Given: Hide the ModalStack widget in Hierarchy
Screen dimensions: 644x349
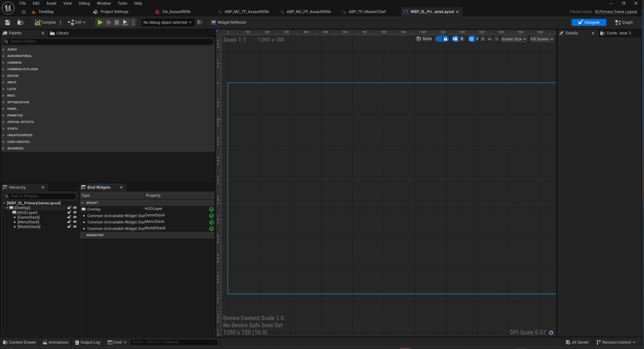Looking at the screenshot, I should (x=75, y=227).
